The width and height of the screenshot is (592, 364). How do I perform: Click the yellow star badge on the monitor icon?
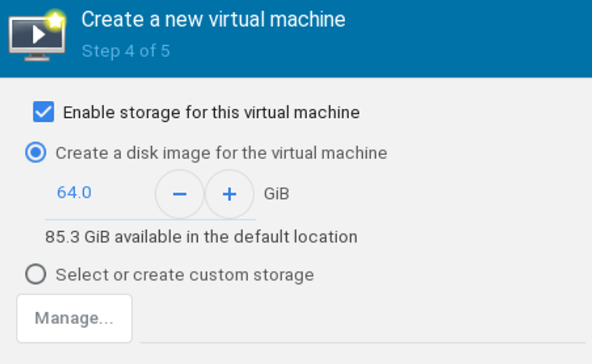pos(55,20)
